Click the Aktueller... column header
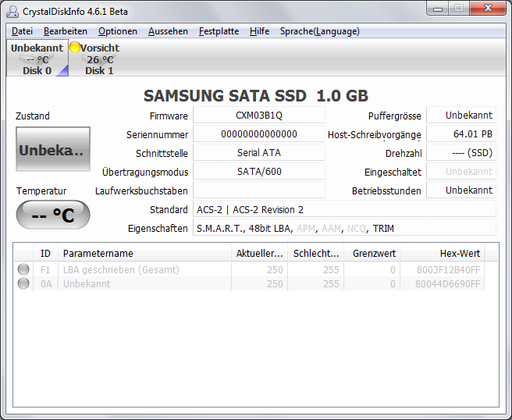 tap(260, 254)
